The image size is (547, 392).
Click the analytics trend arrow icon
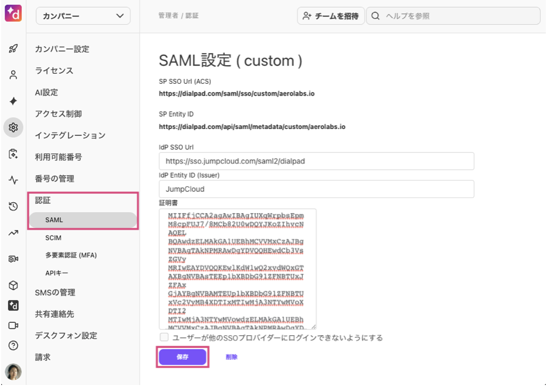pyautogui.click(x=13, y=233)
